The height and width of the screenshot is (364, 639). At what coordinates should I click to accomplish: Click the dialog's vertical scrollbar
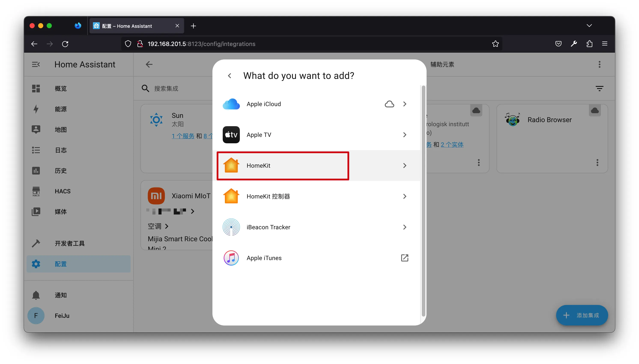click(x=423, y=200)
